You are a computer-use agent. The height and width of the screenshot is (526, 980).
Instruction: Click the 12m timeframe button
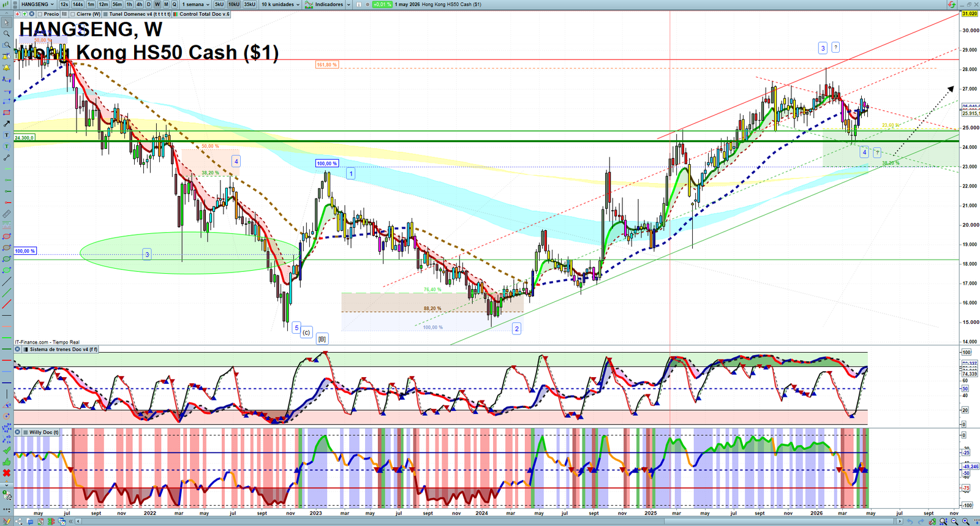coord(103,4)
